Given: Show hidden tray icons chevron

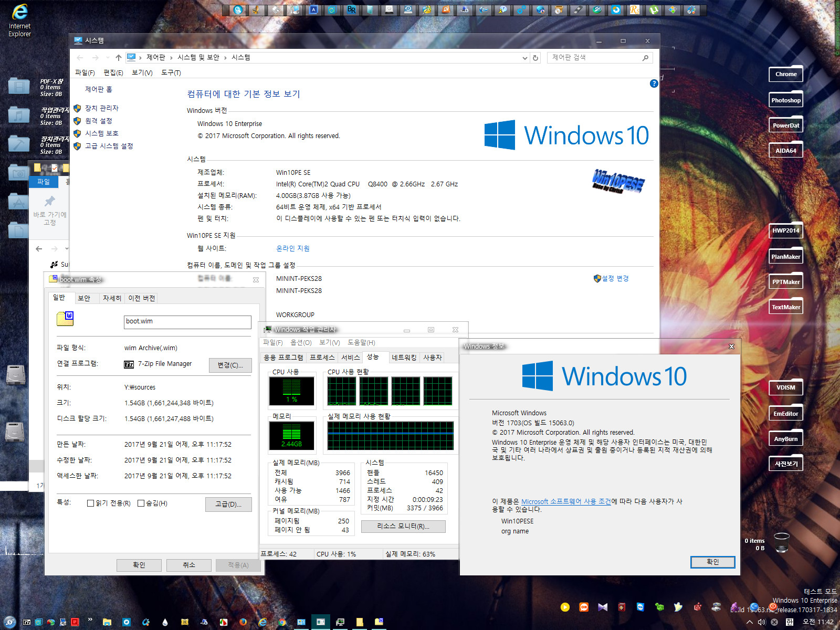Looking at the screenshot, I should tap(749, 622).
